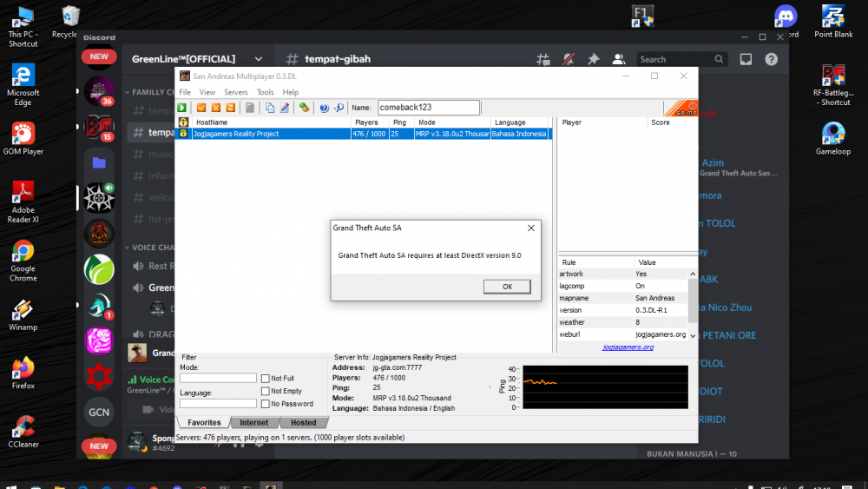This screenshot has width=868, height=489.
Task: Enable the Not Full filter checkbox
Action: coord(265,378)
